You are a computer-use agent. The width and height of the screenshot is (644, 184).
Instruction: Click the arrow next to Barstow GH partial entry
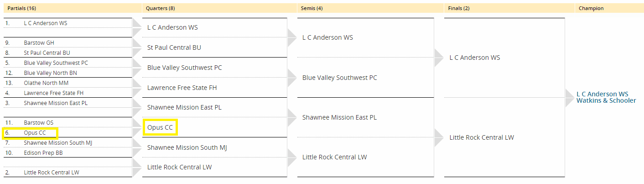point(137,43)
